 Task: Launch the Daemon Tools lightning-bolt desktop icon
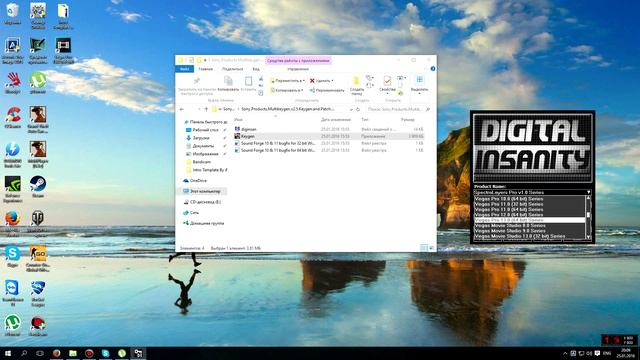tap(13, 154)
